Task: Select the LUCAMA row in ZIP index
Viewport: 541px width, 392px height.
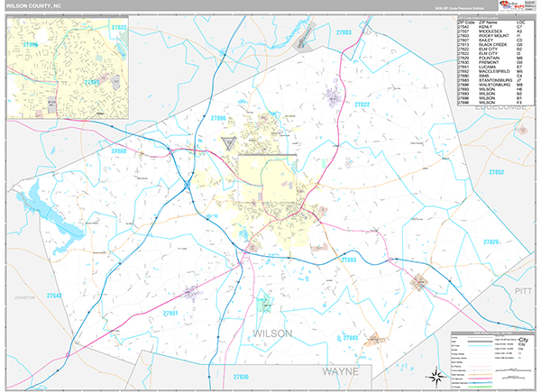Action: pyautogui.click(x=491, y=67)
